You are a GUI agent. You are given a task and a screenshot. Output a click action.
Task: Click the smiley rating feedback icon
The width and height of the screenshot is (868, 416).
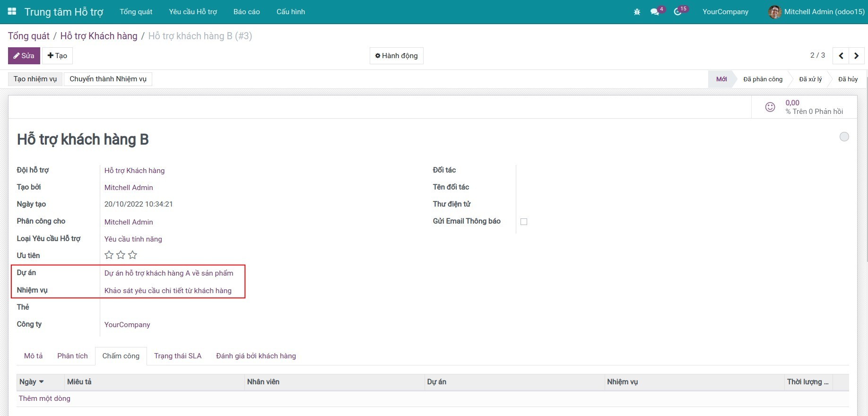770,107
